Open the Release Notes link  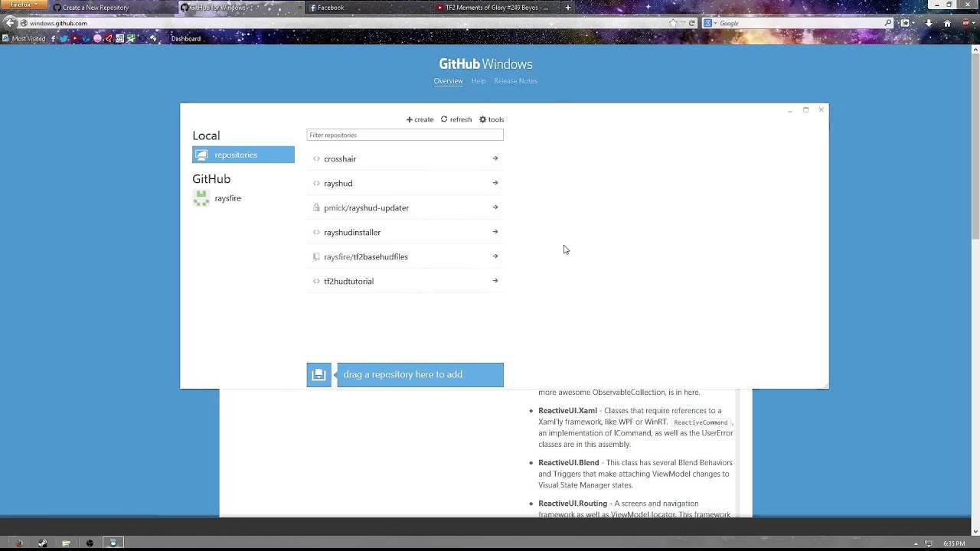[x=515, y=80]
